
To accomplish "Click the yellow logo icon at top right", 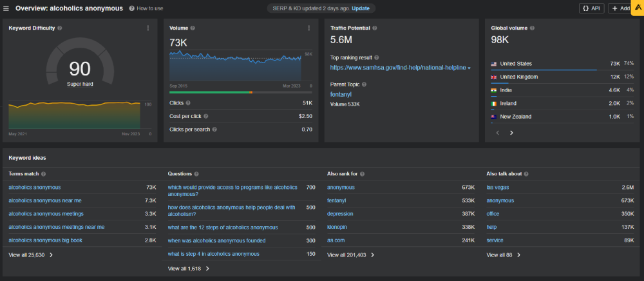I will pyautogui.click(x=638, y=7).
